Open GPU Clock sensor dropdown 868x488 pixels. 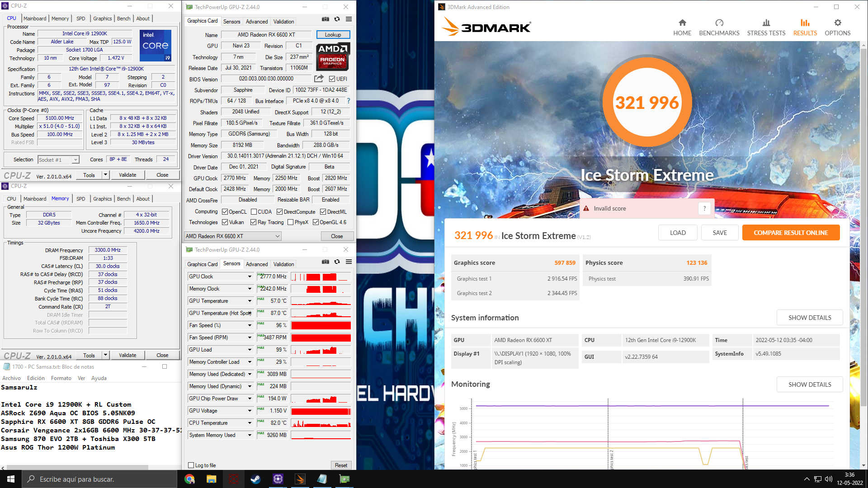point(249,277)
